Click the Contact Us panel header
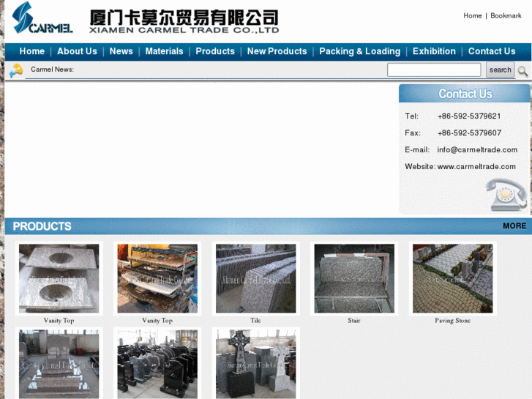532x399 pixels. coord(465,94)
